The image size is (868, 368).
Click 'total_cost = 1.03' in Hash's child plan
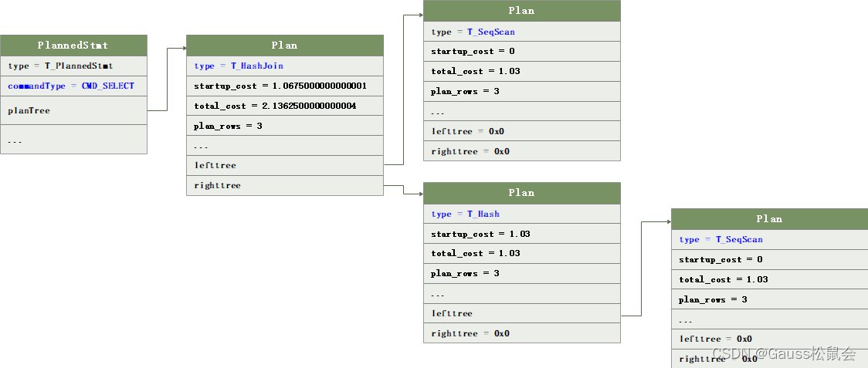[769, 279]
